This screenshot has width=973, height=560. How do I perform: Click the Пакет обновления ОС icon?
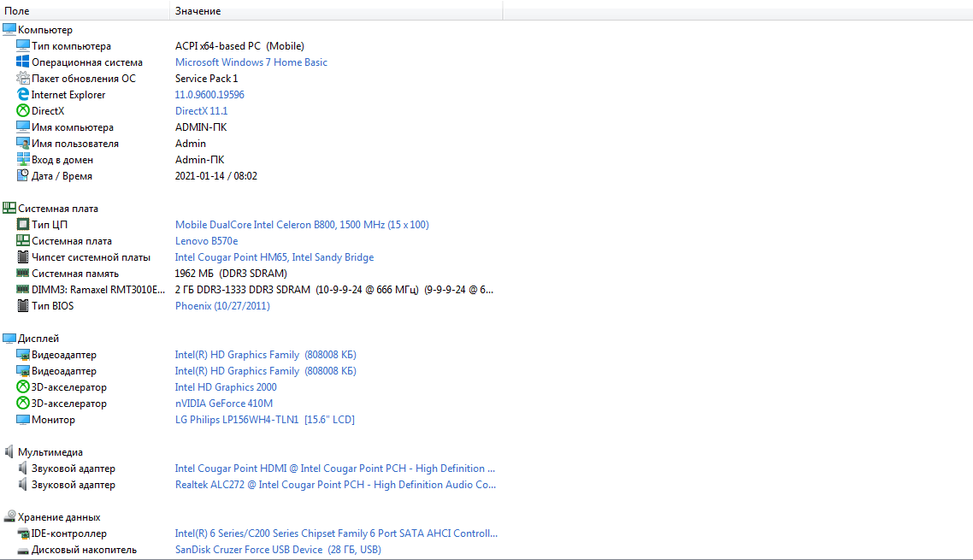(23, 78)
